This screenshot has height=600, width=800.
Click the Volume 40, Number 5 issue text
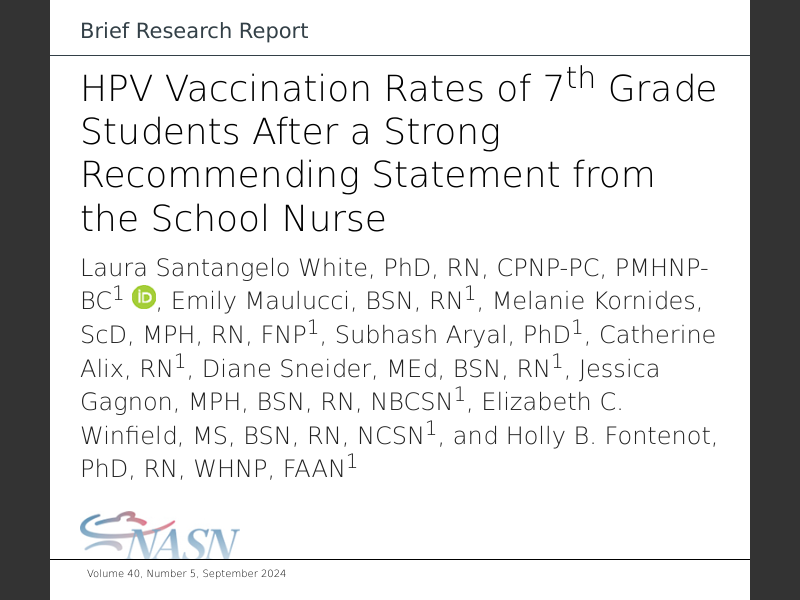[x=187, y=574]
